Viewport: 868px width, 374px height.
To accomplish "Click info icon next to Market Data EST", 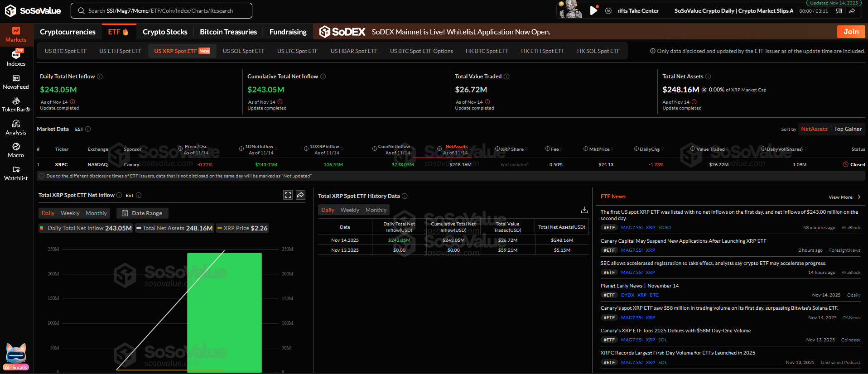I will coord(88,129).
